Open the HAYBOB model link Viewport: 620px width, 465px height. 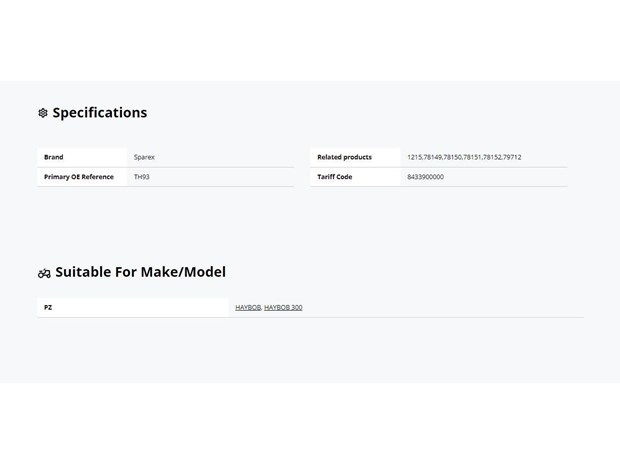point(248,308)
